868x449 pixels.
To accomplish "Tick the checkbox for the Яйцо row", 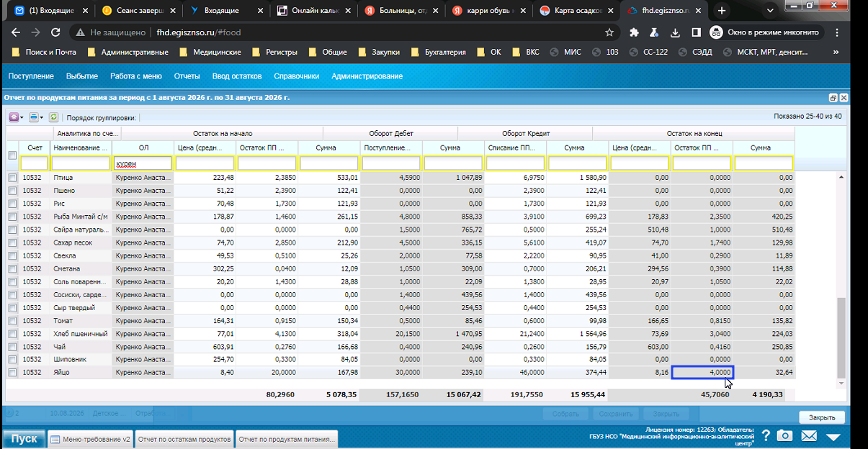I will pyautogui.click(x=12, y=372).
